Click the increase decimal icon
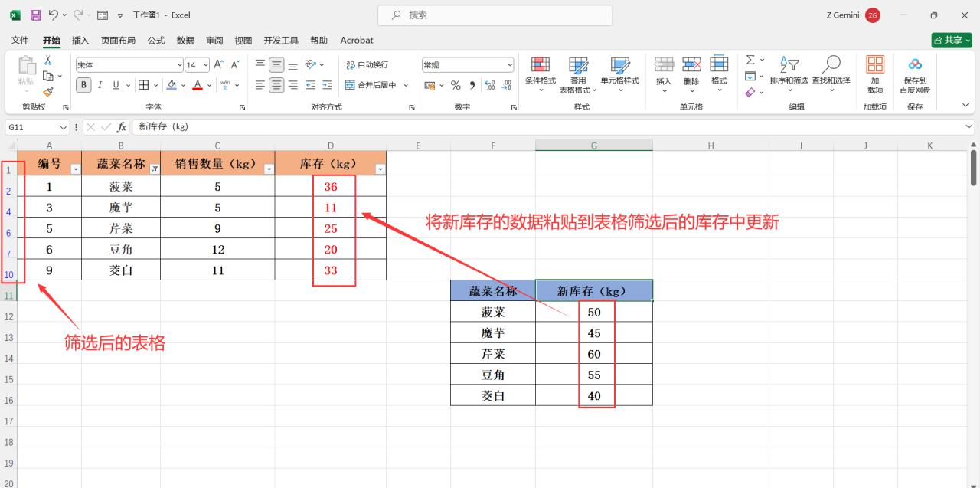This screenshot has width=980, height=488. 490,85
